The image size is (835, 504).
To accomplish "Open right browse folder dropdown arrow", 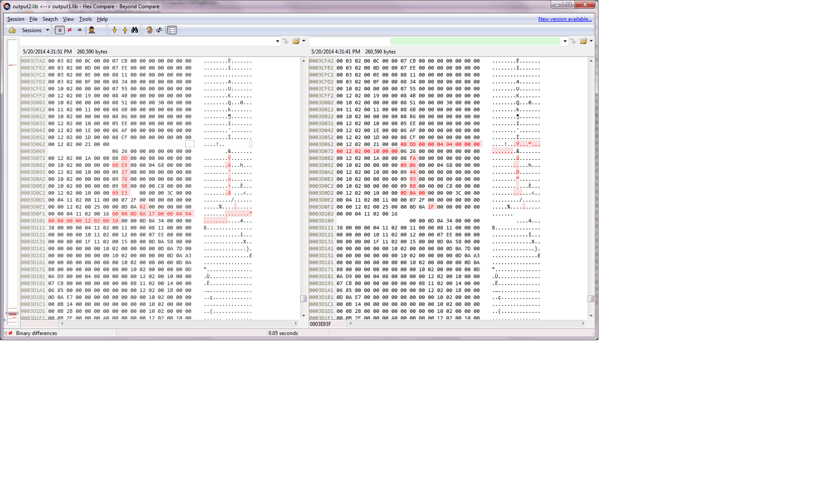I will tap(591, 41).
